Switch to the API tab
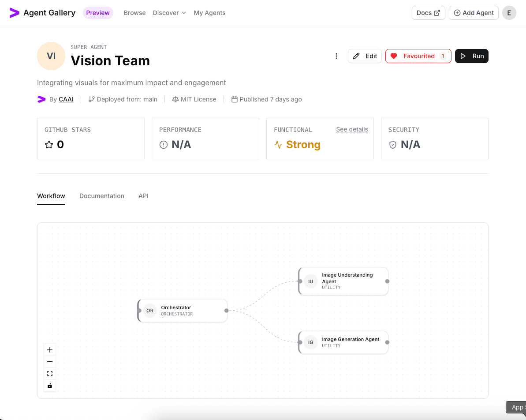The image size is (526, 420). click(x=143, y=196)
